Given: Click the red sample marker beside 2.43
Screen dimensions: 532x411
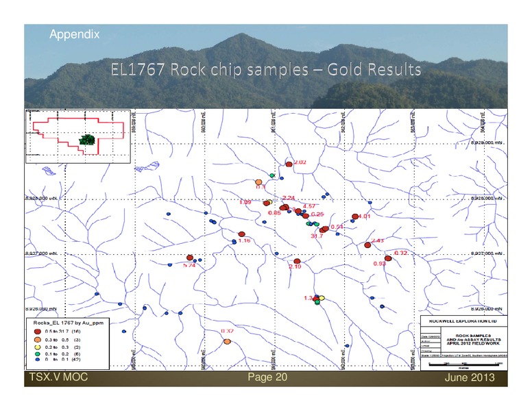Looking at the screenshot, I should [x=367, y=245].
